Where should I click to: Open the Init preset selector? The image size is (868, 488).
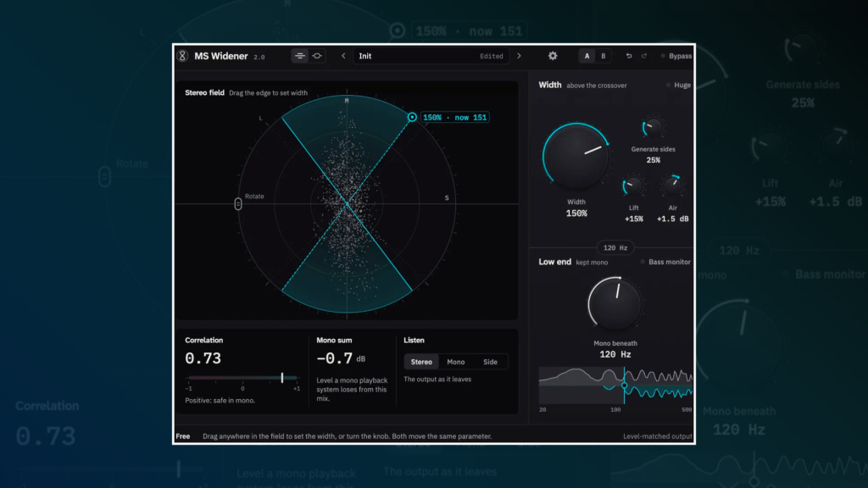[431, 56]
